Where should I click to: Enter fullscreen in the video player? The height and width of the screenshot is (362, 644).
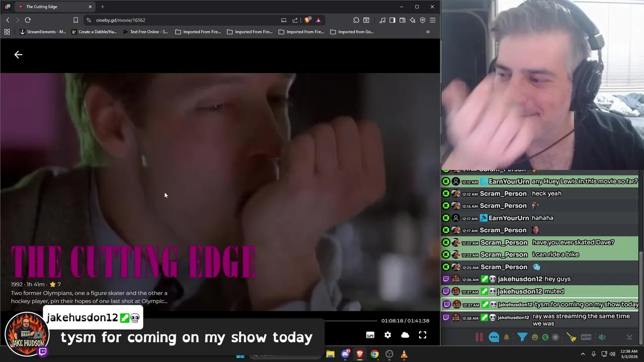click(423, 335)
